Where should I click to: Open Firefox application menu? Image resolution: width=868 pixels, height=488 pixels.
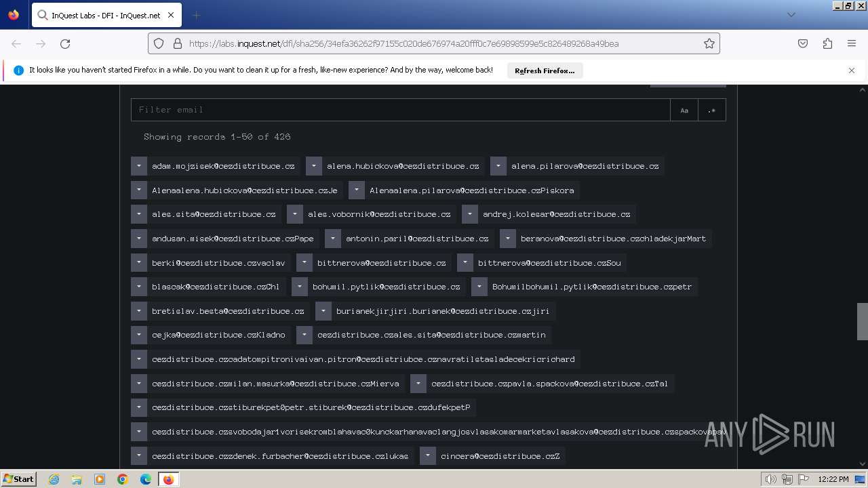point(852,43)
